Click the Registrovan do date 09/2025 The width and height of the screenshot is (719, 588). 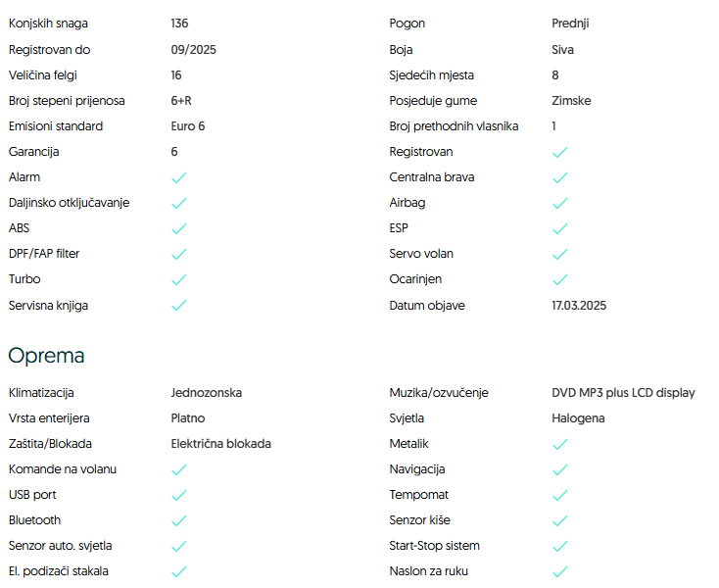[192, 49]
